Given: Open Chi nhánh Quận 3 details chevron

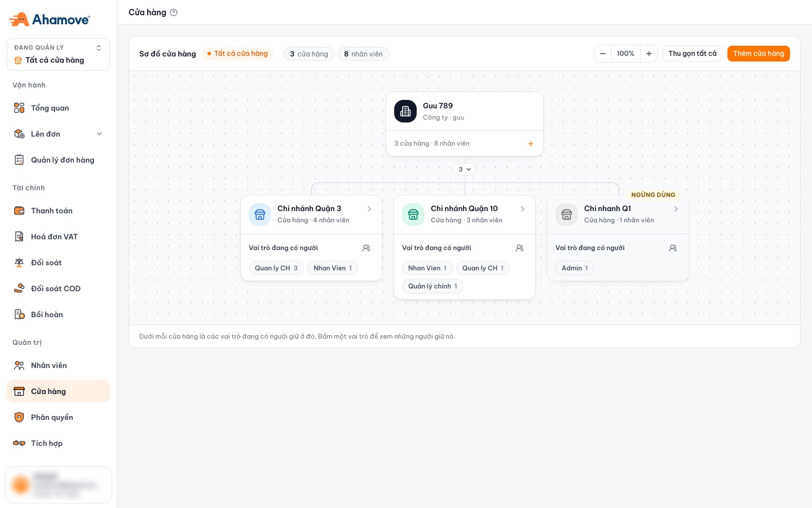Looking at the screenshot, I should (x=369, y=209).
